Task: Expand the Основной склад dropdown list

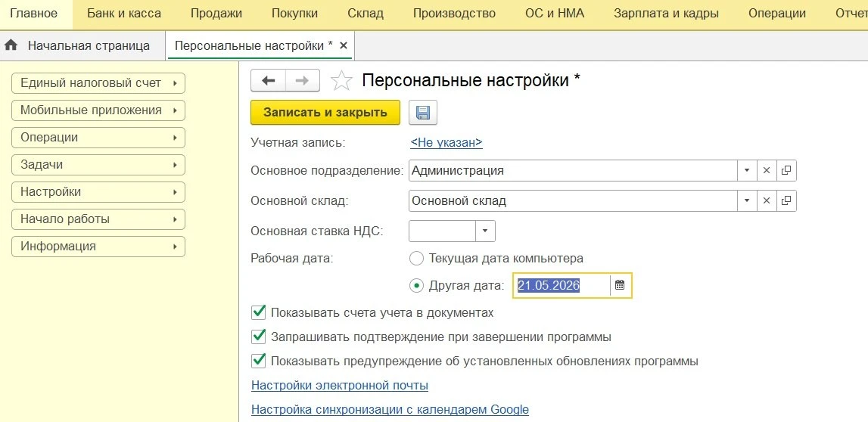Action: [747, 200]
